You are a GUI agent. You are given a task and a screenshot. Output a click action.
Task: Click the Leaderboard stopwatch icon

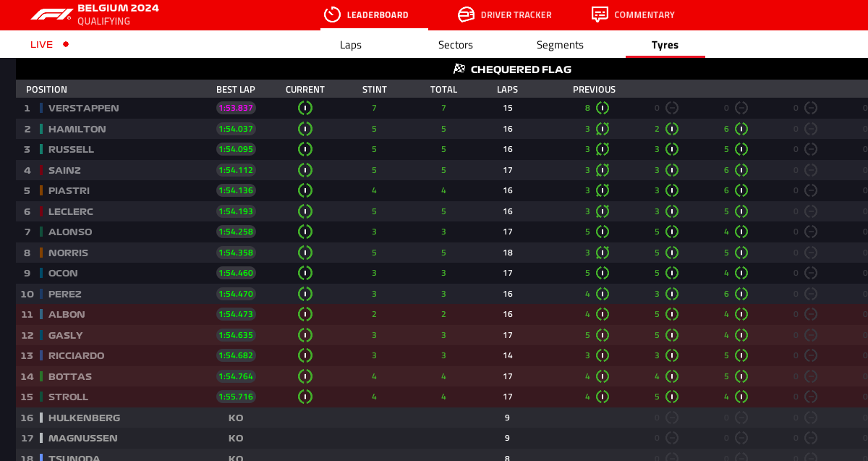tap(332, 14)
